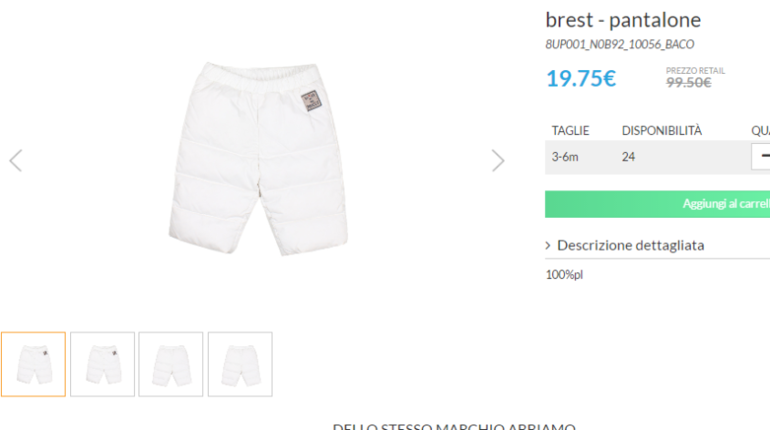Click the previous image arrow
This screenshot has width=770, height=430.
point(15,160)
